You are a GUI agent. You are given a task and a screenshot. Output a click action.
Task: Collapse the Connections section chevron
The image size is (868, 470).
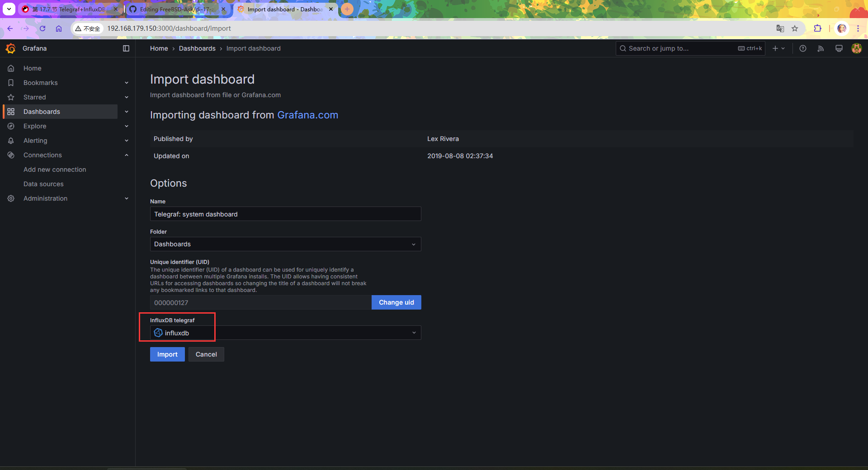127,155
